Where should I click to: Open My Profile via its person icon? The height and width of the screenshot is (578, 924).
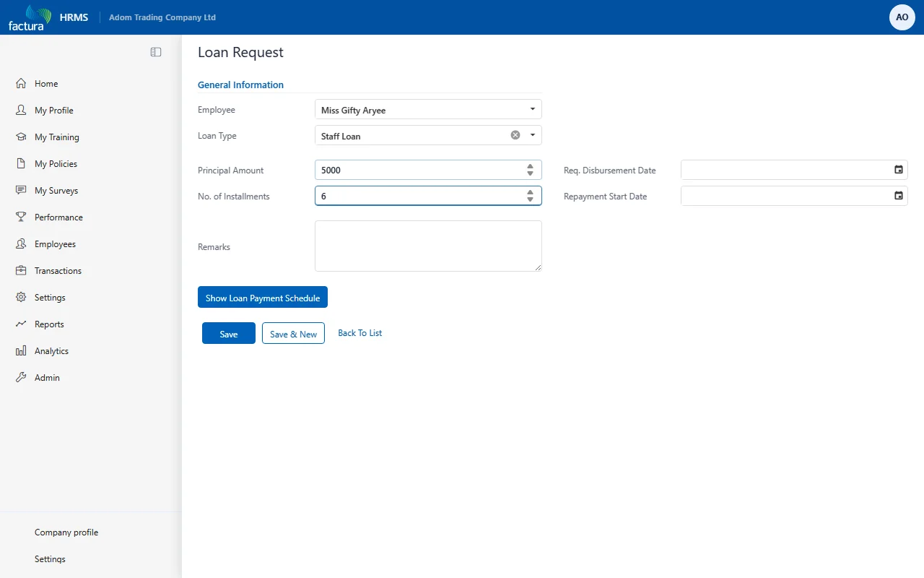click(x=21, y=111)
